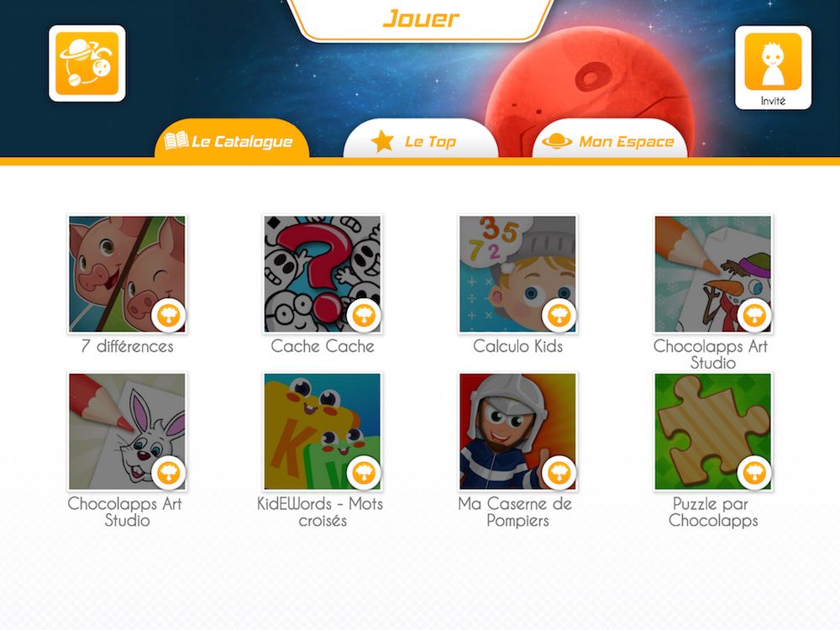Viewport: 840px width, 630px height.
Task: Click Calculo Kids cloud download icon
Action: tap(559, 315)
